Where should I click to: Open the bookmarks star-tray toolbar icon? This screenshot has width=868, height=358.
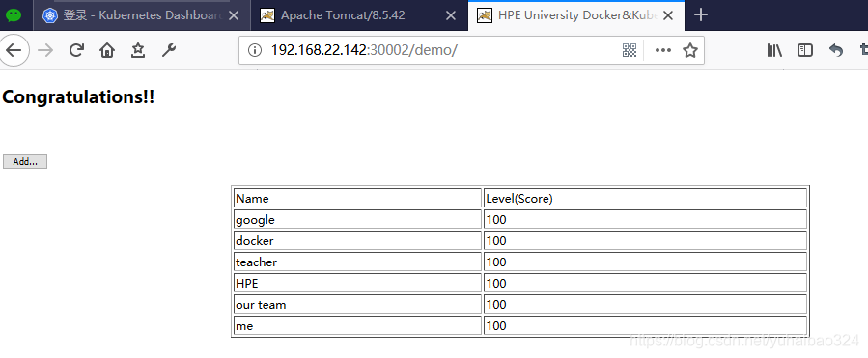click(x=138, y=51)
